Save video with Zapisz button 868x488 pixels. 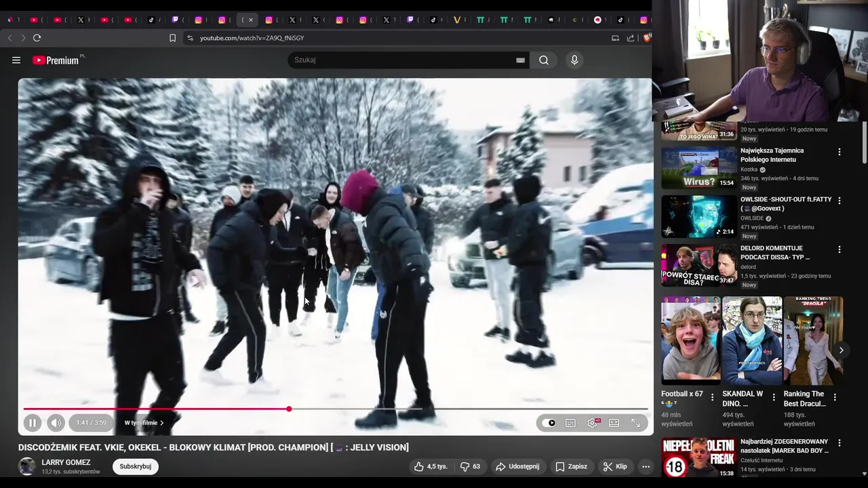click(572, 466)
